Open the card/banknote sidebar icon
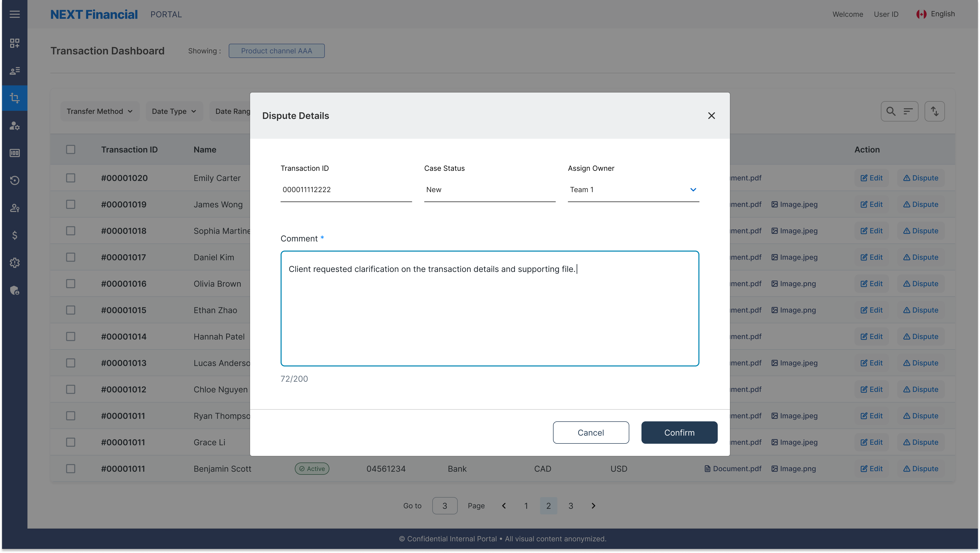 coord(14,153)
